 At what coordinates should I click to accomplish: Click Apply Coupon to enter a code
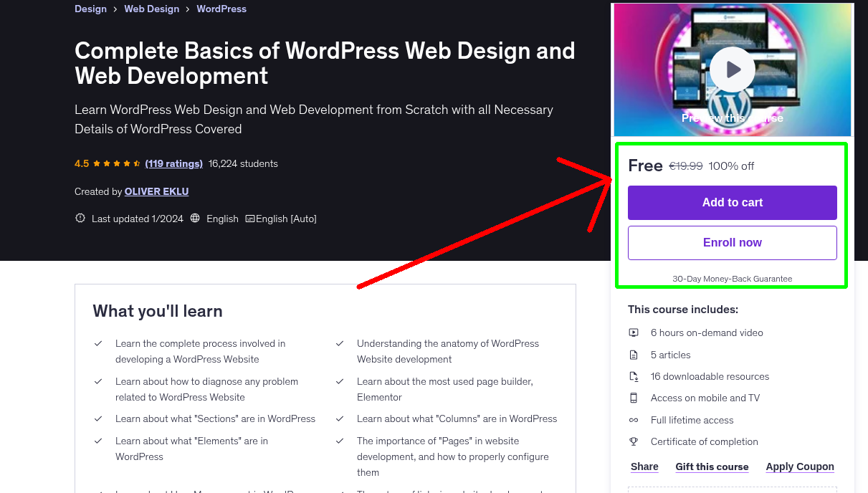[799, 466]
